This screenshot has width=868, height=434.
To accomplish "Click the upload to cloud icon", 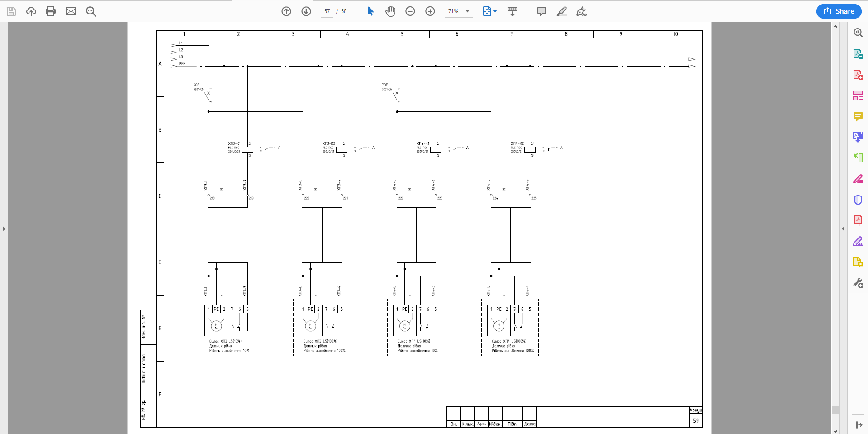I will [31, 11].
